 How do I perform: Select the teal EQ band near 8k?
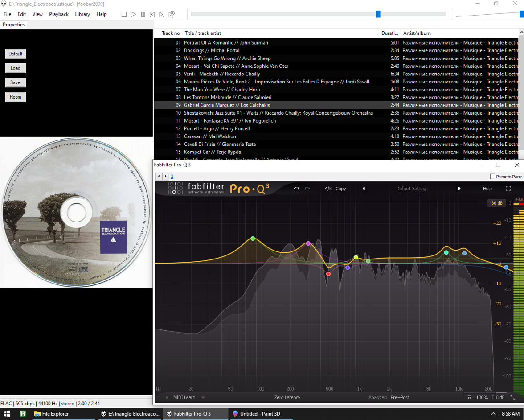pos(446,252)
